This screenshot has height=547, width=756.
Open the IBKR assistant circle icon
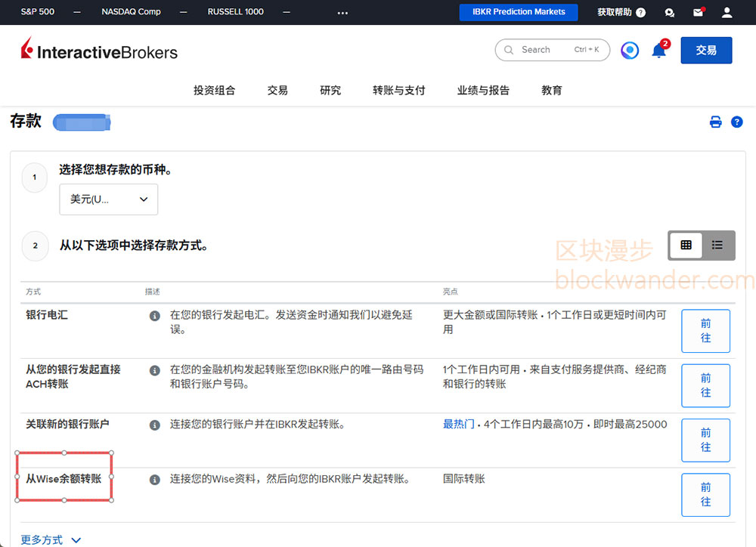(630, 50)
